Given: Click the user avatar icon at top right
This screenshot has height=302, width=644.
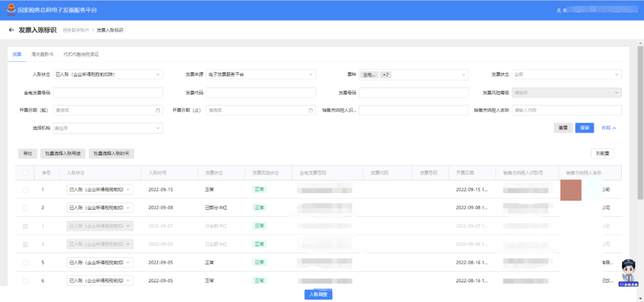Looking at the screenshot, I should tap(559, 11).
